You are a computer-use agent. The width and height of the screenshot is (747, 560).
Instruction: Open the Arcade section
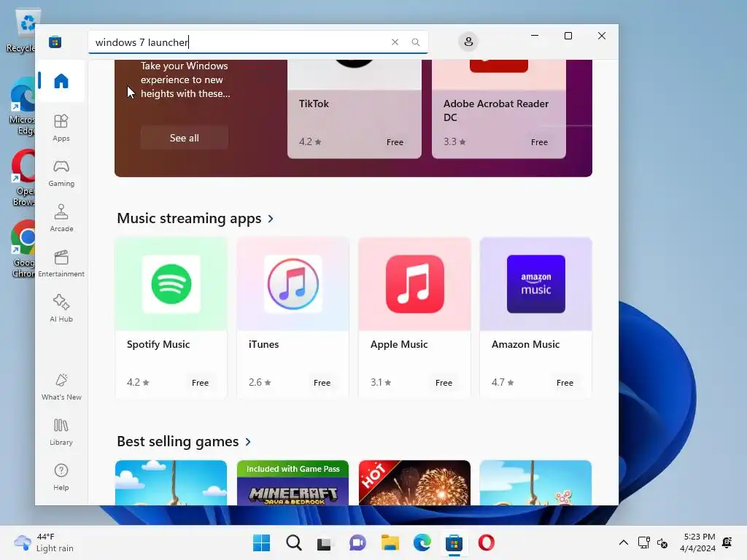point(61,218)
